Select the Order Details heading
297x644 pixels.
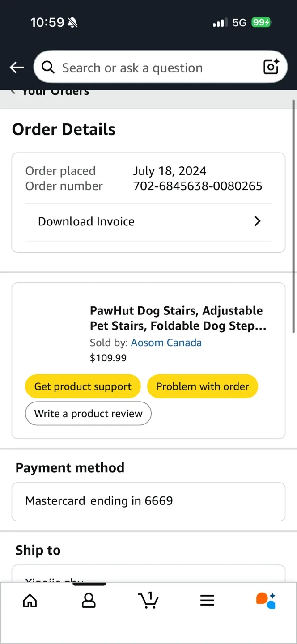(64, 129)
